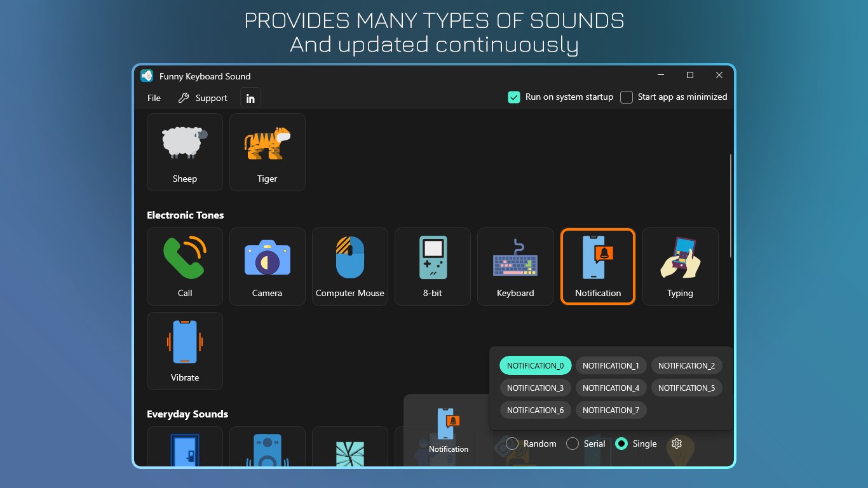
Task: Pick the Camera sound tile
Action: [x=268, y=266]
